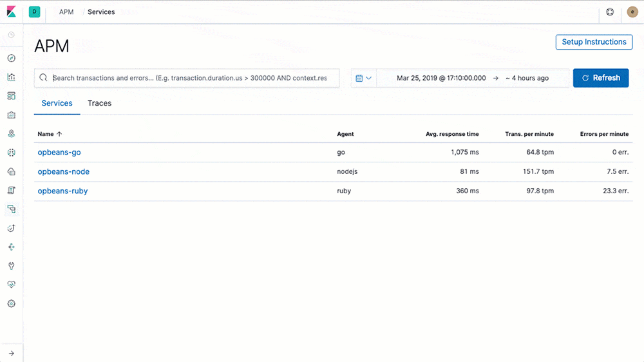Open the opbeans-node service link
The image size is (644, 362).
tap(63, 172)
